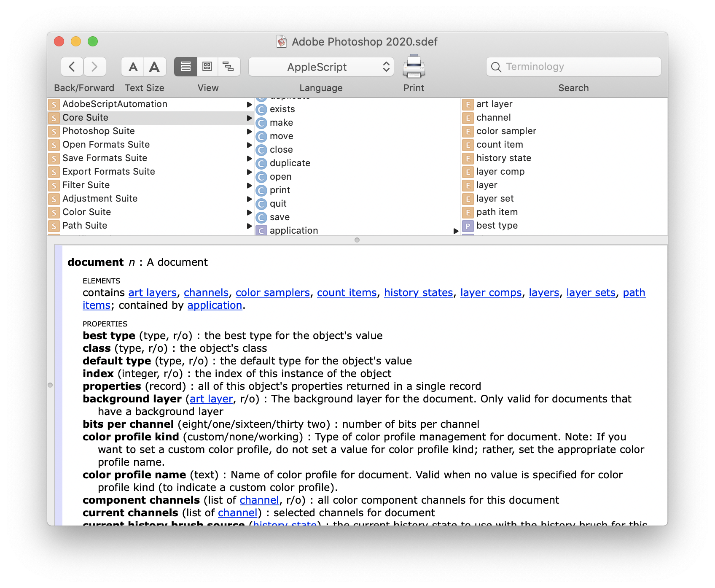Go back in dictionary history
Screen dimensions: 715x588
tap(72, 67)
